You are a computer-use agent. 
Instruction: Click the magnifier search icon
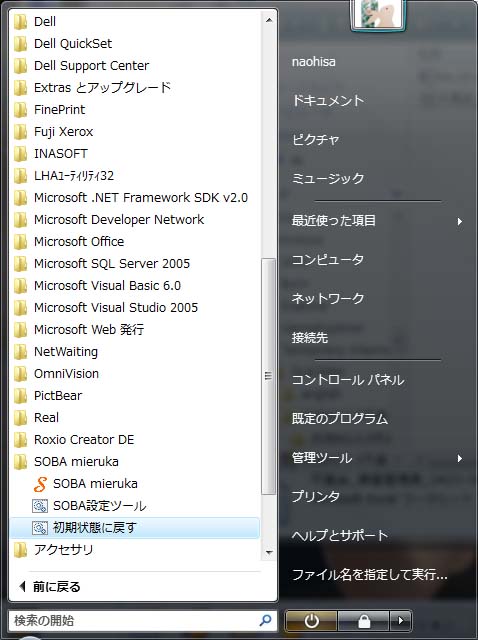click(265, 620)
